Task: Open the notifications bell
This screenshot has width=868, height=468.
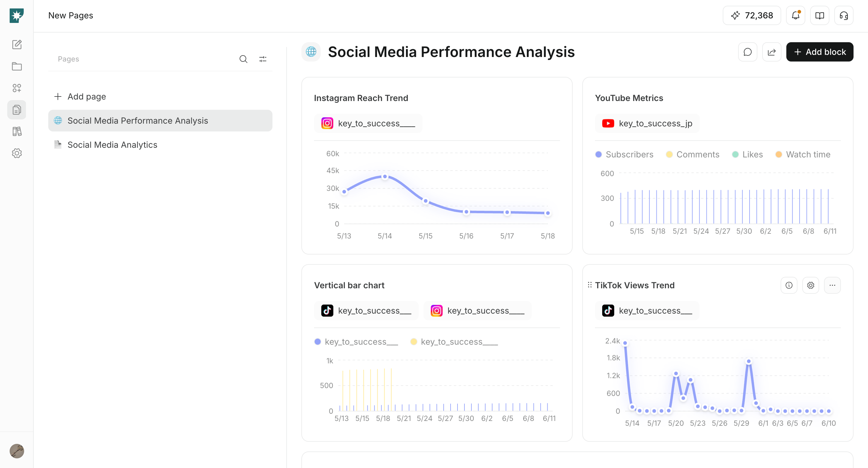Action: click(795, 15)
